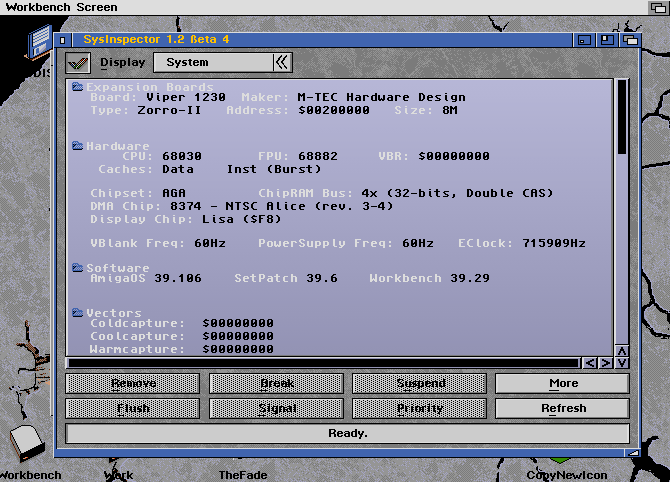Click the Refresh button
Image resolution: width=670 pixels, height=482 pixels.
click(562, 409)
